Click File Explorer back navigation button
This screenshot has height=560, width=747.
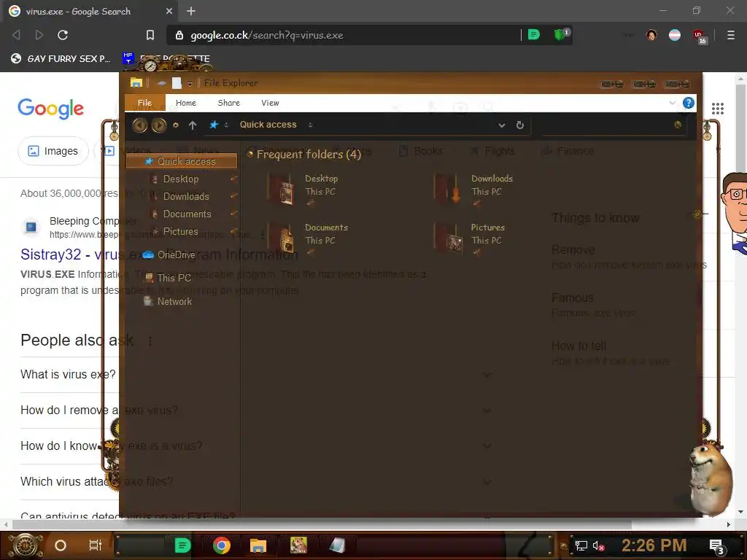point(139,125)
